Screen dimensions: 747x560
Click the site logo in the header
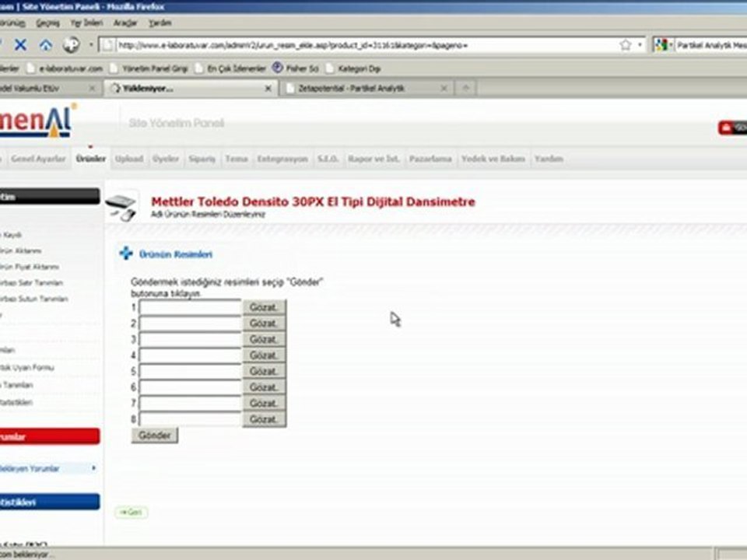tap(38, 121)
